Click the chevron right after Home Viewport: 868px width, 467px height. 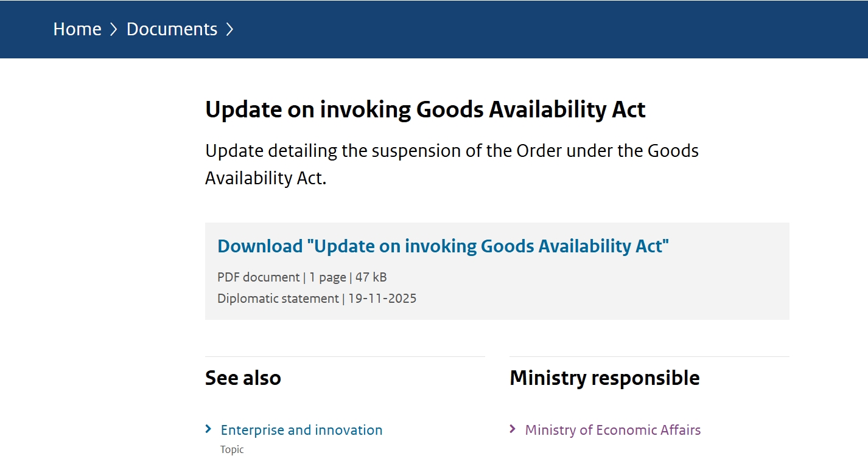click(x=114, y=29)
